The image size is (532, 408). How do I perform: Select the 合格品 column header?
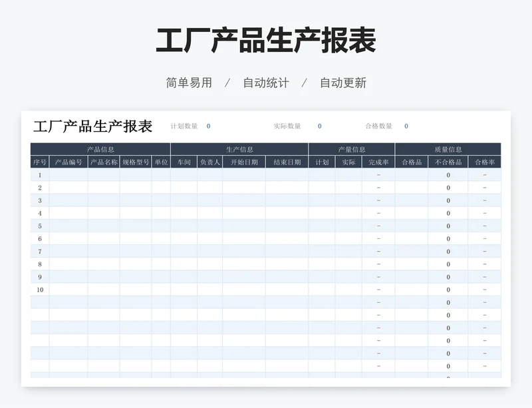tap(412, 162)
